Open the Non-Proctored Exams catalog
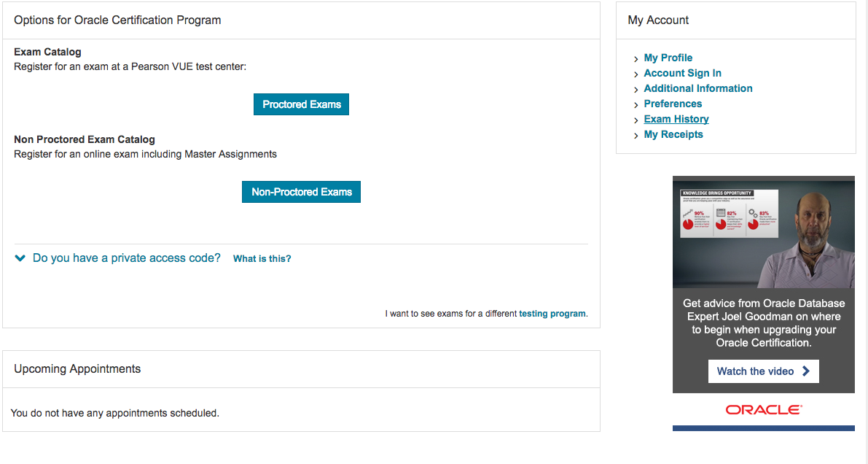This screenshot has height=464, width=868. (x=301, y=192)
